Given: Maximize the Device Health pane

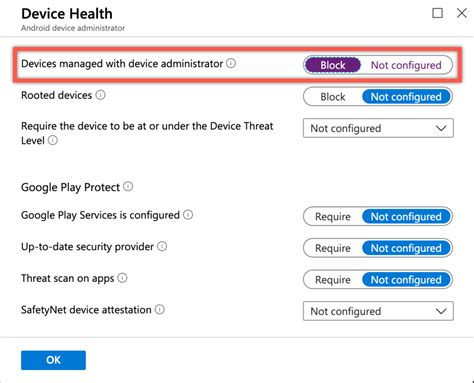Looking at the screenshot, I should point(437,13).
